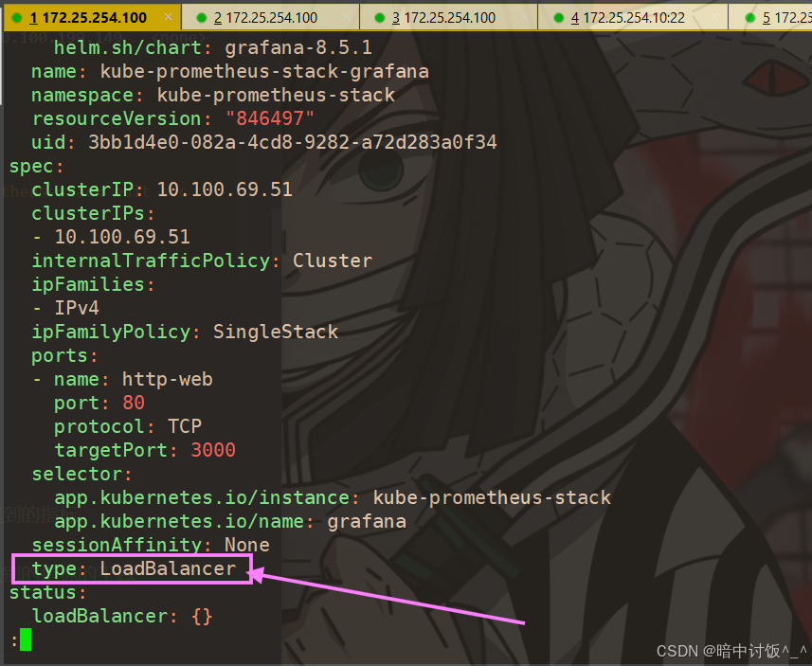
Task: Click the 'clusterIP: 10.100.69.51' line
Action: point(162,189)
